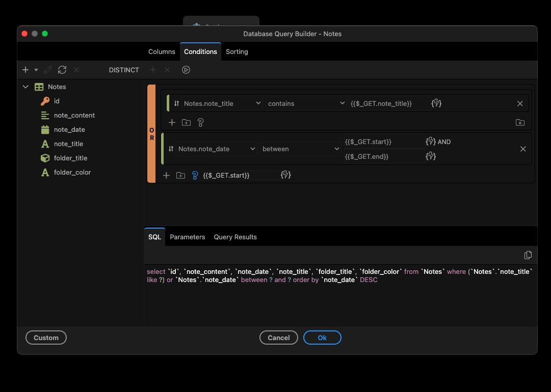This screenshot has width=551, height=392.
Task: Click the Ok button
Action: pos(322,338)
